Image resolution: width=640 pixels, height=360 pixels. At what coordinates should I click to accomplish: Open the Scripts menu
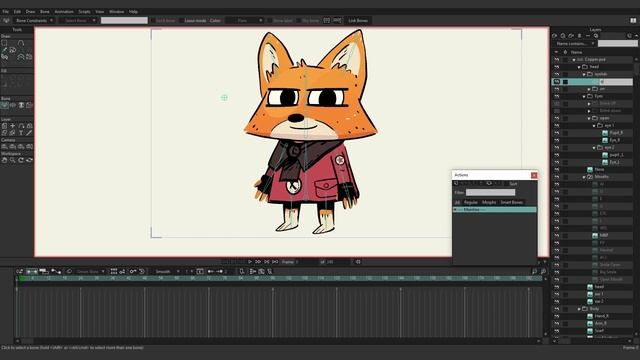[84, 12]
